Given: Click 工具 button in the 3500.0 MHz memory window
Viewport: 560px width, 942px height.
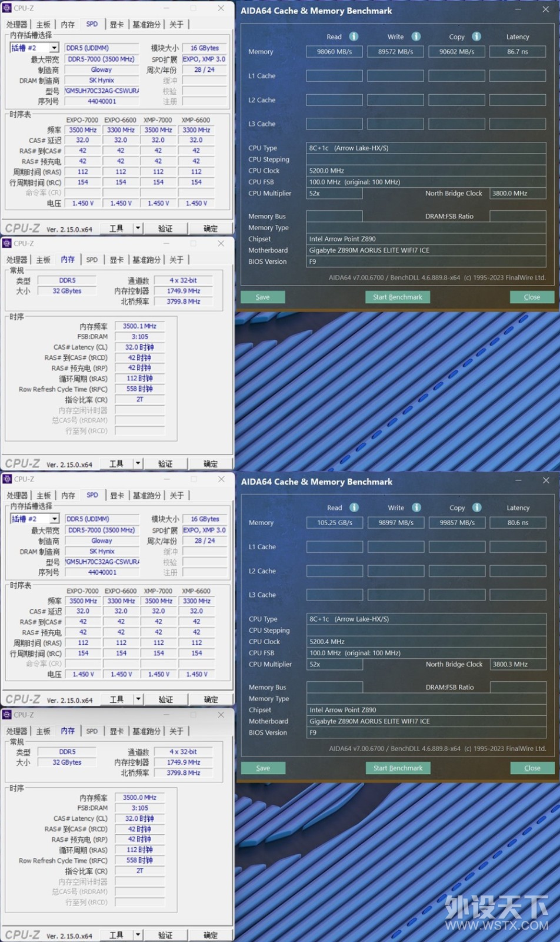Looking at the screenshot, I should tap(116, 935).
